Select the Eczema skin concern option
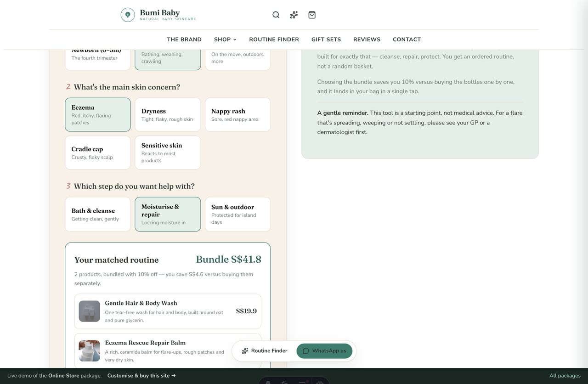Image resolution: width=588 pixels, height=384 pixels. [x=98, y=115]
